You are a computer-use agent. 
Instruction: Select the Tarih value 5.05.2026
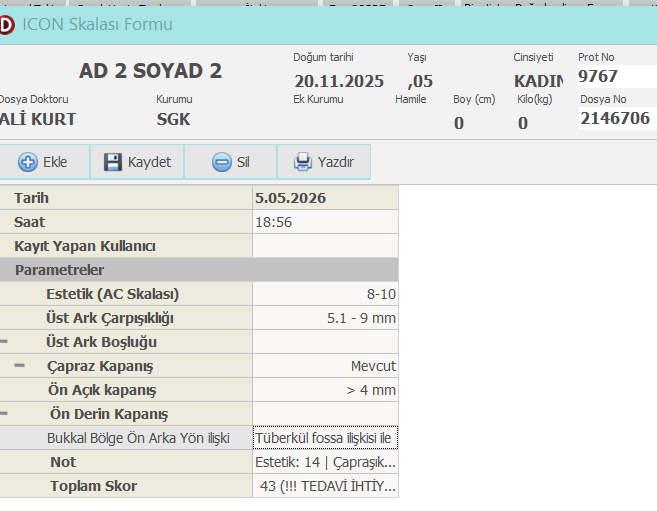click(x=325, y=198)
